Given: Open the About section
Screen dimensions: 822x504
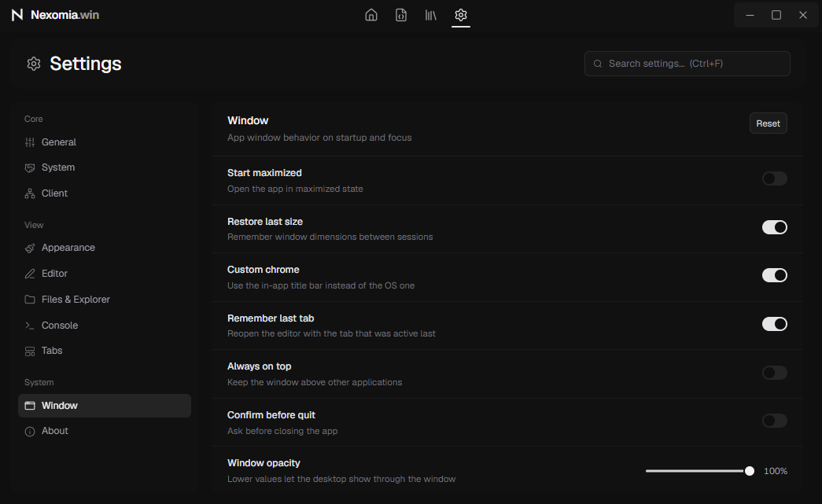Looking at the screenshot, I should pos(105,431).
